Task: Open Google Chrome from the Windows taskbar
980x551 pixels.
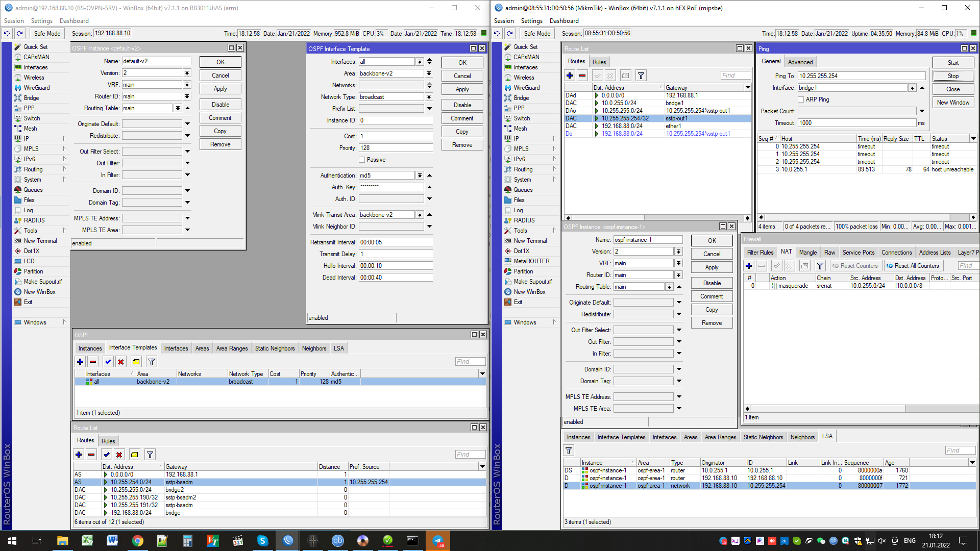Action: point(138,541)
